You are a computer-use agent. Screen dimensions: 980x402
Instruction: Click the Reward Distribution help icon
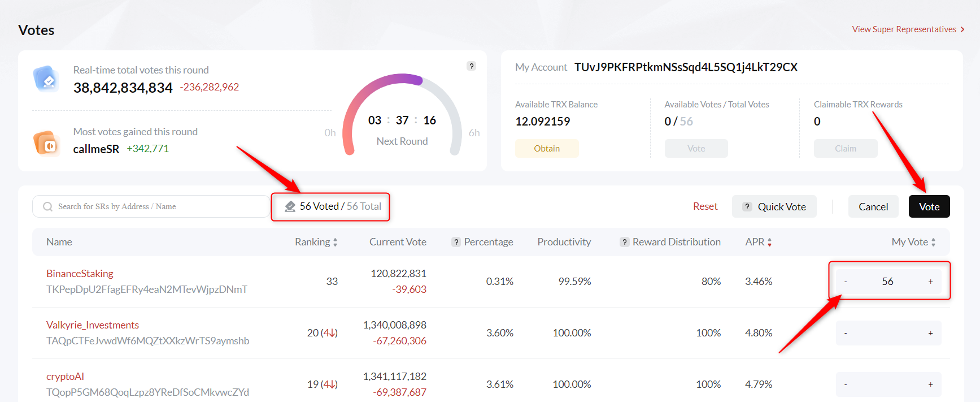pos(624,242)
